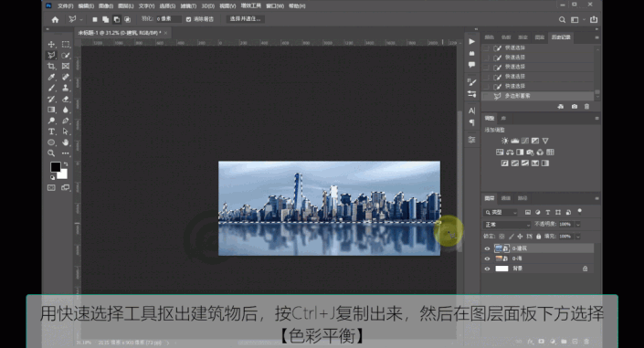Select the Quick Selection tool

pyautogui.click(x=65, y=55)
